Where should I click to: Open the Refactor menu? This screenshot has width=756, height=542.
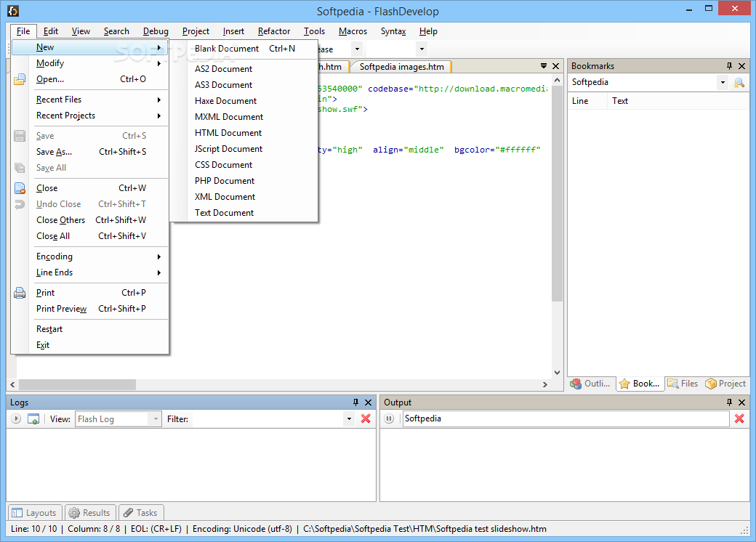[x=274, y=31]
